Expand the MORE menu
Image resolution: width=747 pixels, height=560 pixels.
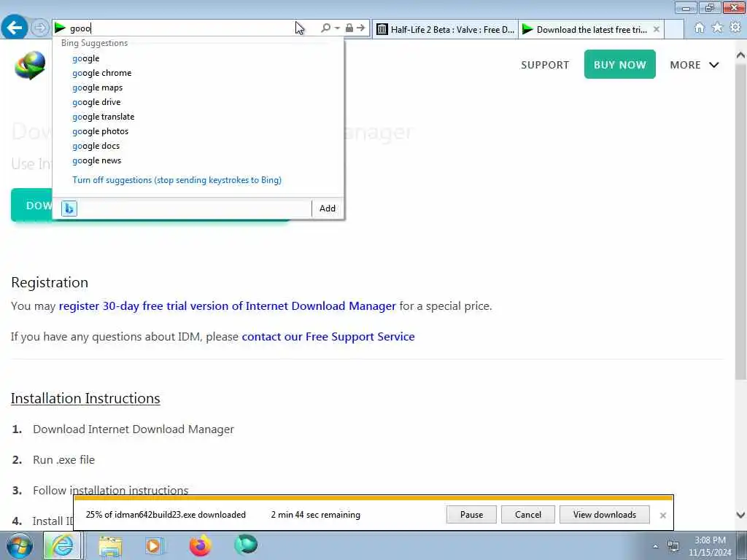pyautogui.click(x=694, y=65)
